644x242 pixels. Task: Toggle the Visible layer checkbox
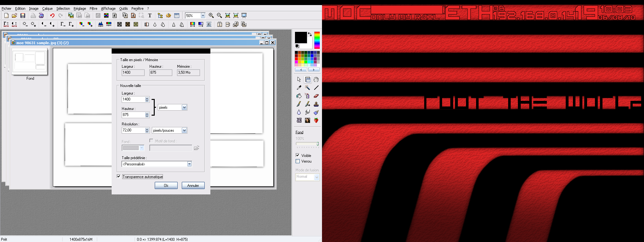(297, 155)
